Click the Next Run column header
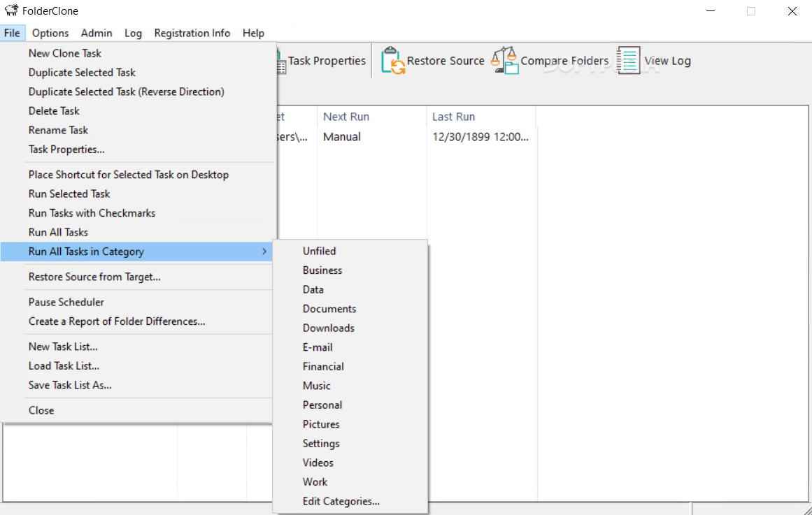The image size is (812, 515). tap(372, 117)
